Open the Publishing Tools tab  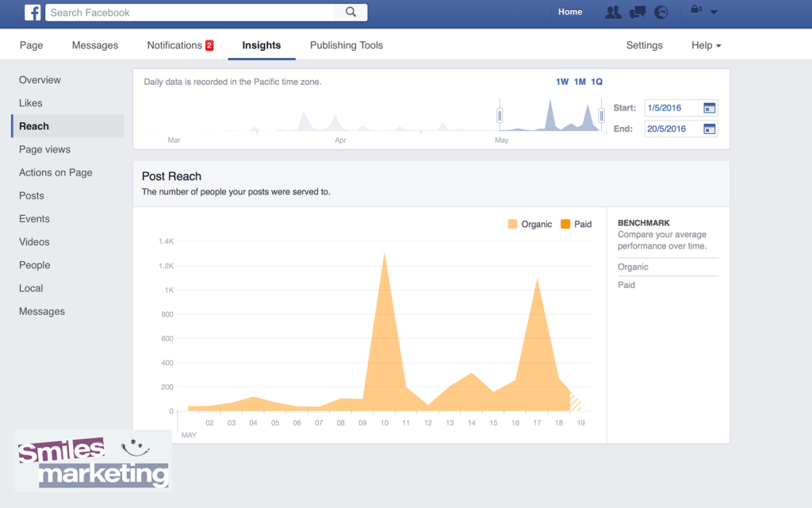346,45
